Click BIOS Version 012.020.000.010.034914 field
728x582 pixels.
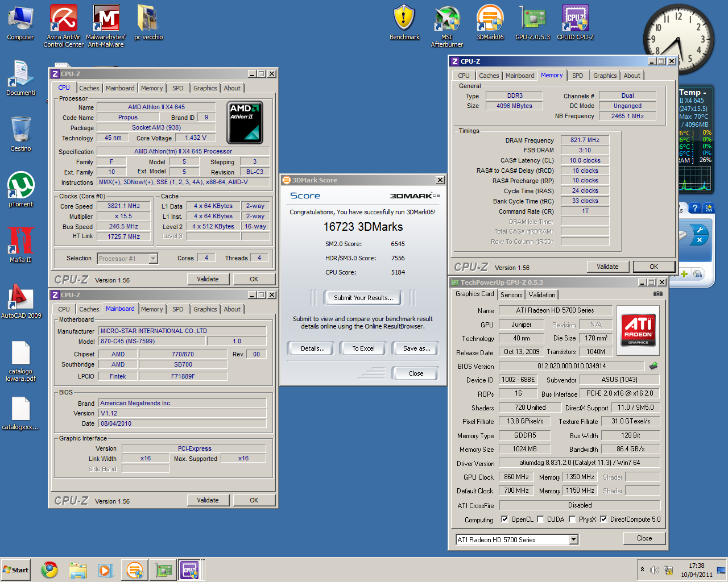coord(572,366)
